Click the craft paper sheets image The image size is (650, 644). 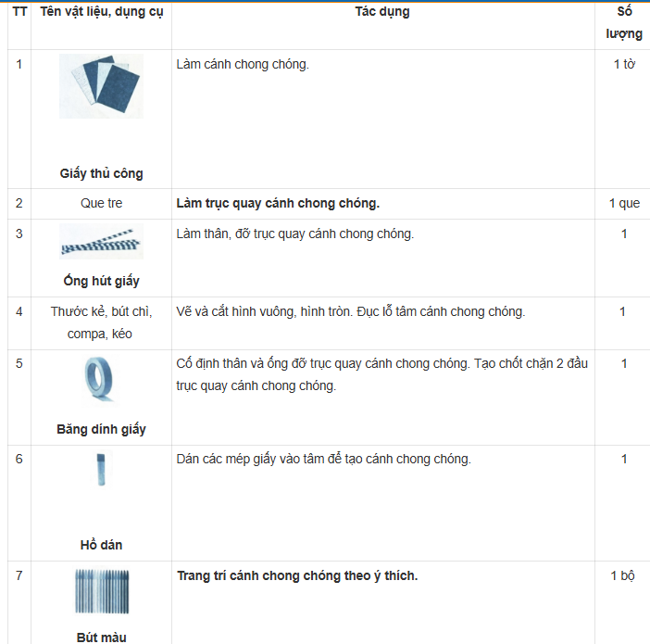tap(101, 86)
